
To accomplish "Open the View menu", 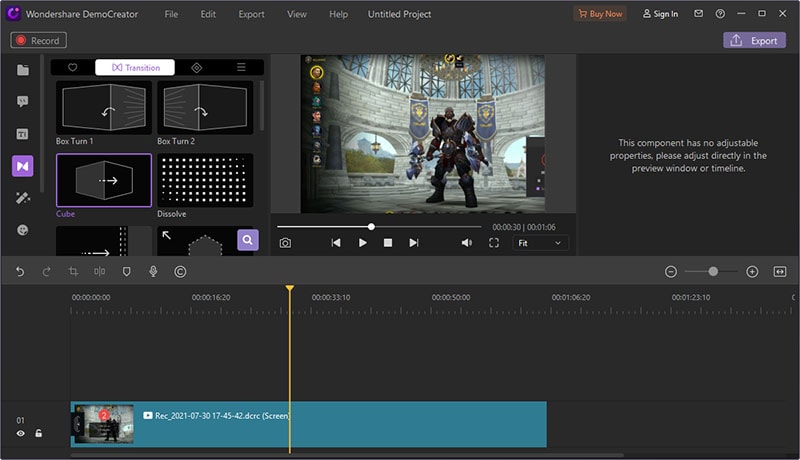I will coord(297,14).
